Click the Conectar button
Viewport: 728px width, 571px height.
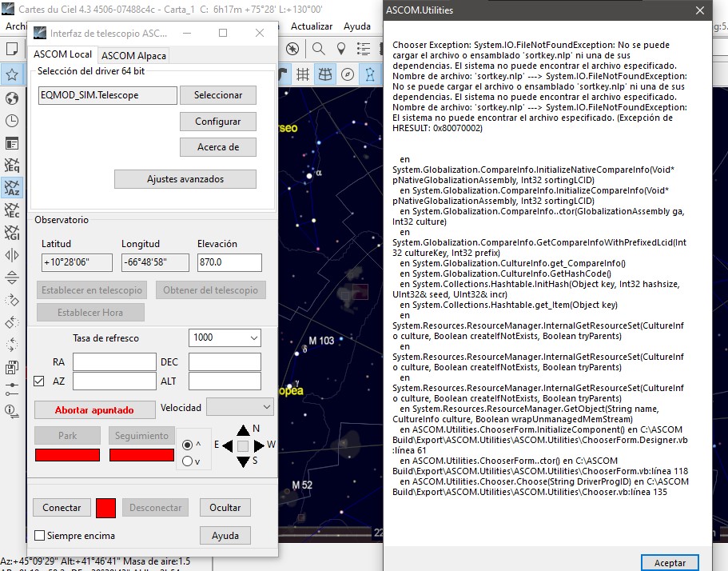click(62, 507)
